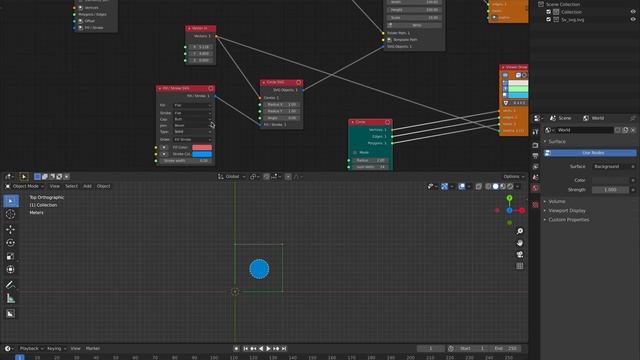Jump to the timeline end frame
640x360 pixels.
(x=284, y=349)
